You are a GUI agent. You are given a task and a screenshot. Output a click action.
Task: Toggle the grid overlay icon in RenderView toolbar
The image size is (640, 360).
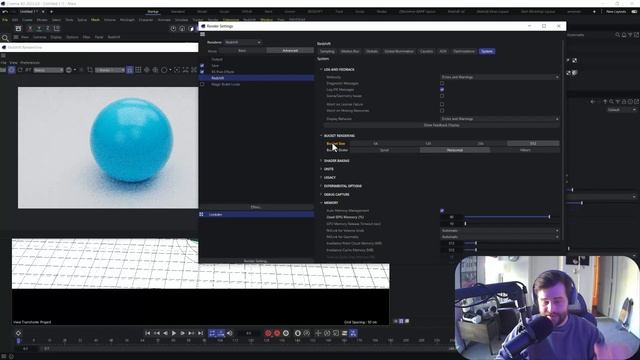[138, 70]
